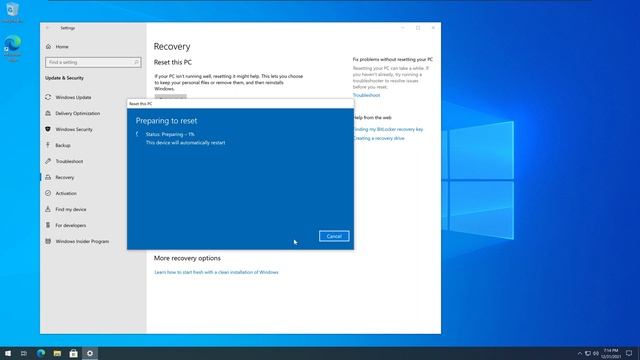Focus the Find a setting search box
This screenshot has width=640, height=360.
click(93, 62)
